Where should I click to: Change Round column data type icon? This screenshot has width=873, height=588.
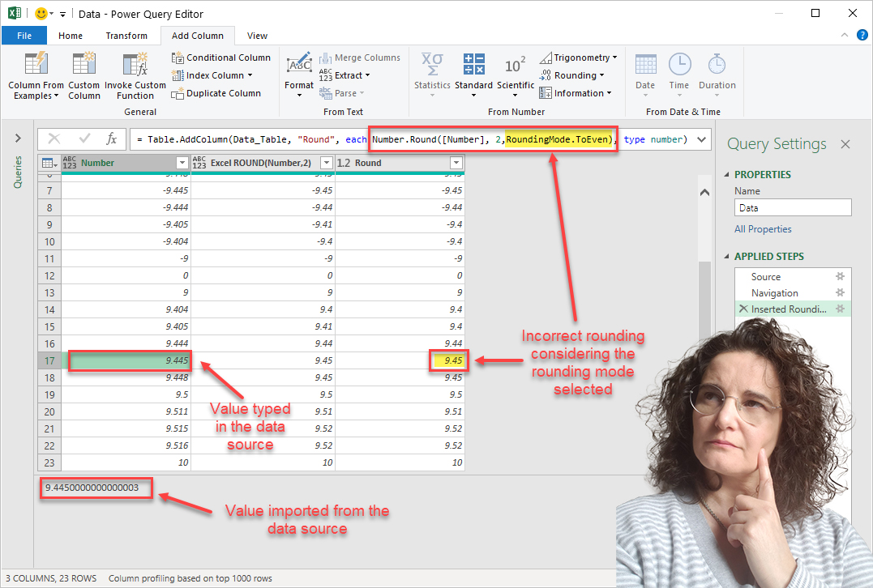344,163
